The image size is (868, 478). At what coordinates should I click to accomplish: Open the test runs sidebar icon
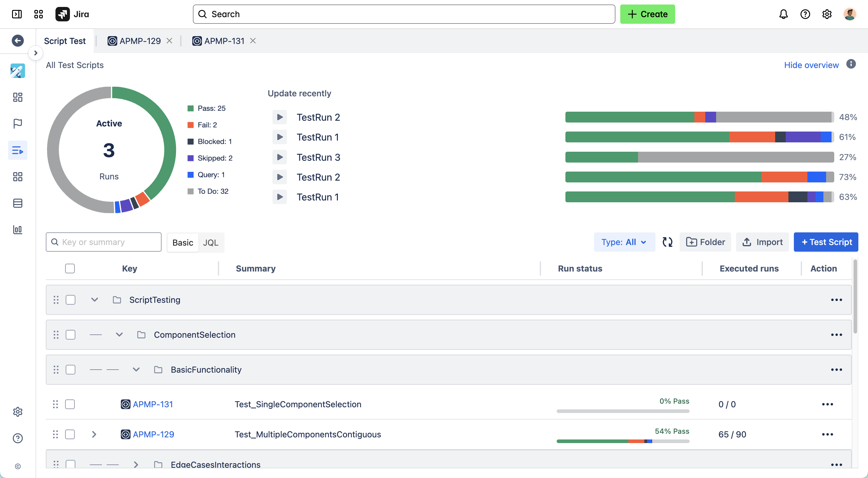pos(17,150)
